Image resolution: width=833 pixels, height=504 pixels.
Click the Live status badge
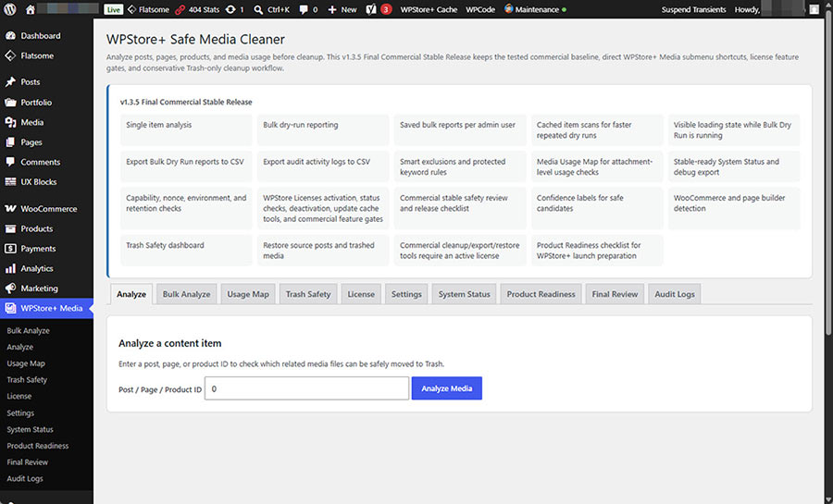[113, 9]
